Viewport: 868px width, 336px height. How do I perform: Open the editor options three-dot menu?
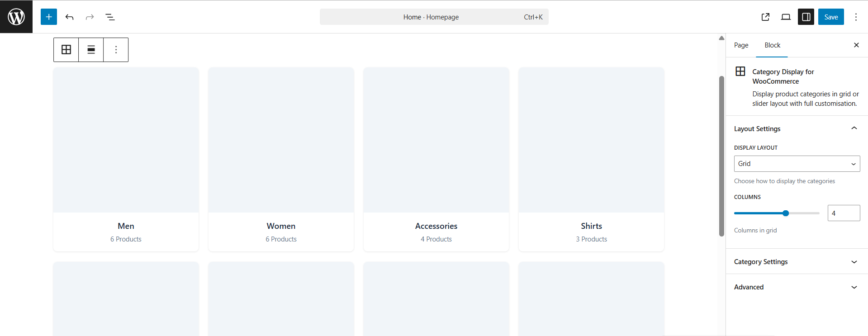(x=856, y=17)
